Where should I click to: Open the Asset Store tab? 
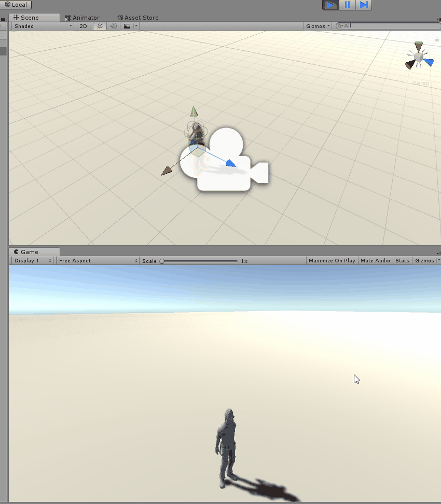[138, 18]
